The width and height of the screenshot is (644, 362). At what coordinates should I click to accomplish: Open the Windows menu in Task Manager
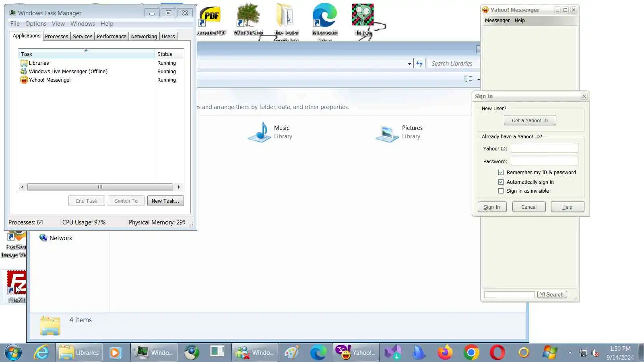click(83, 24)
